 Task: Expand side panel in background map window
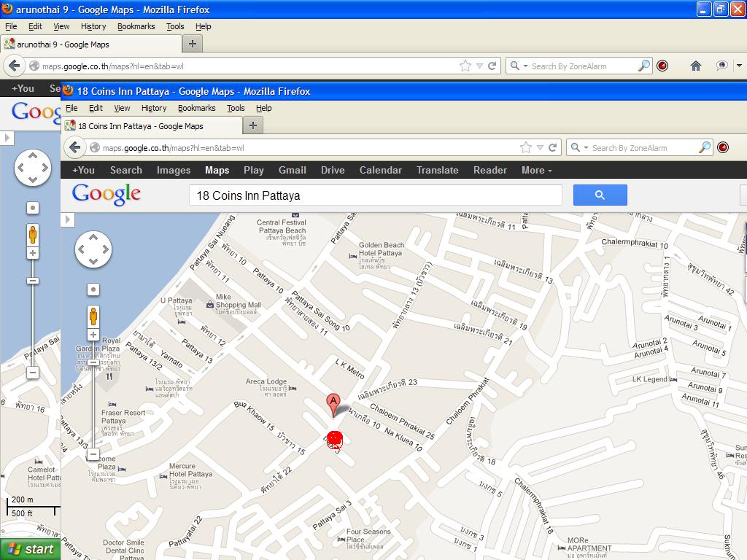(x=7, y=138)
